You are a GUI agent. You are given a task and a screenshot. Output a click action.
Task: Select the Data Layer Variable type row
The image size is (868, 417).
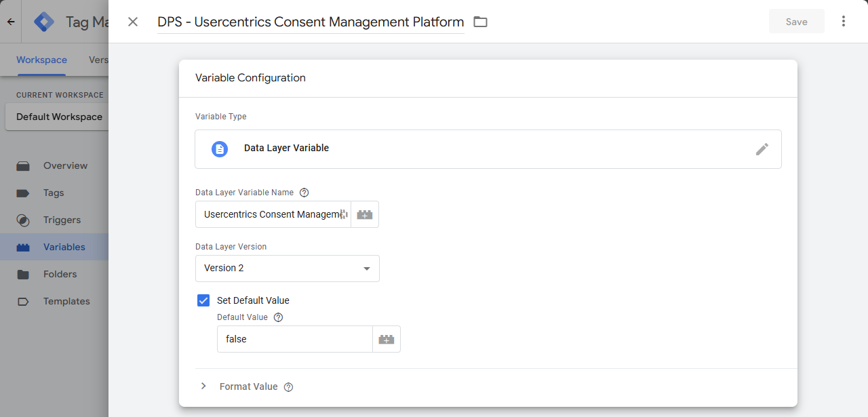point(488,149)
